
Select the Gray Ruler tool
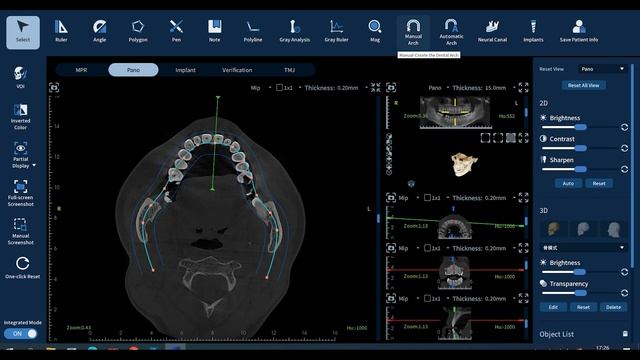coord(336,31)
